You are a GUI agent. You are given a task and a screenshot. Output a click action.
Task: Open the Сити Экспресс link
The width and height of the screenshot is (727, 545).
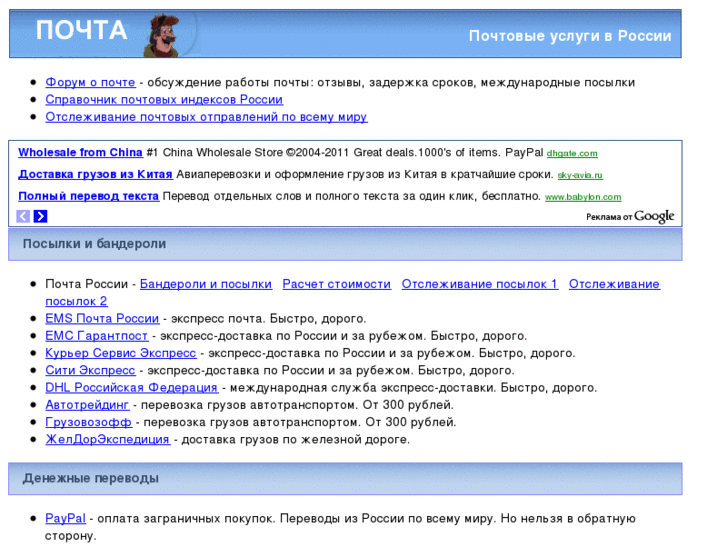[x=90, y=370]
